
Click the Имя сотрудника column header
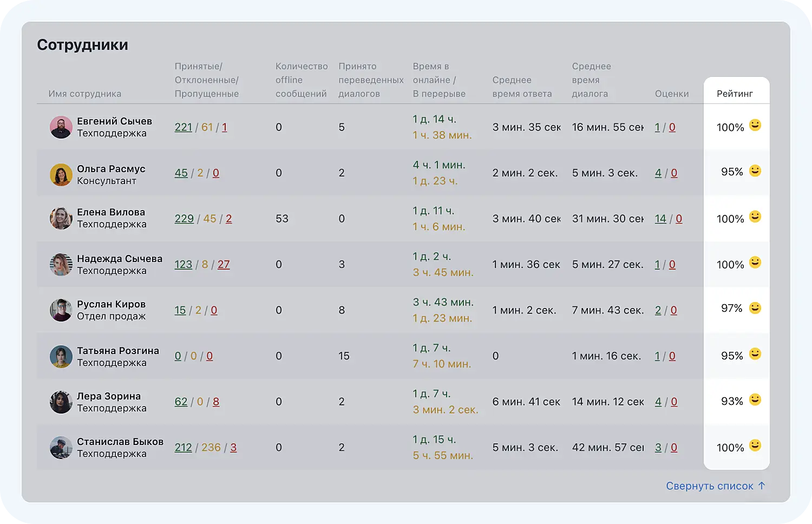click(85, 94)
